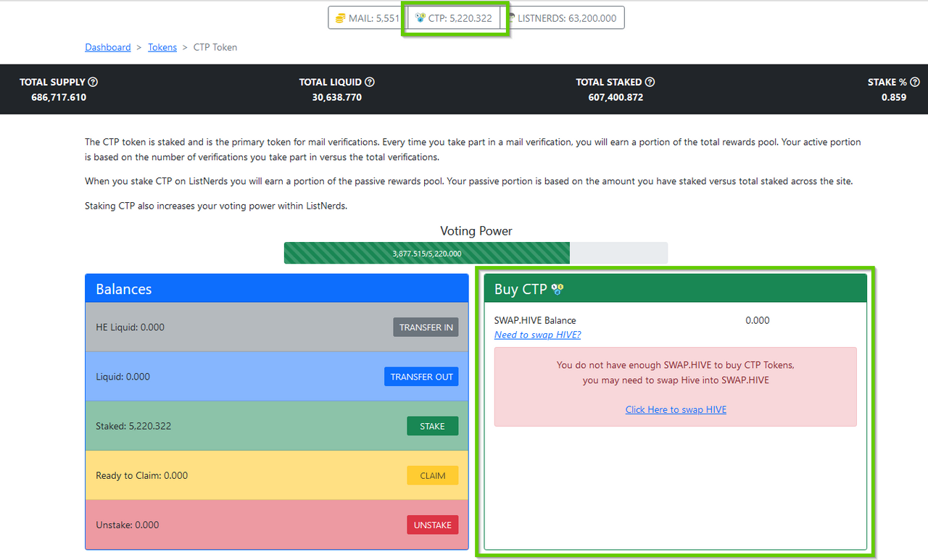Viewport: 928px width, 560px height.
Task: Follow 'Click Here to swap HIVE' link
Action: [x=676, y=409]
